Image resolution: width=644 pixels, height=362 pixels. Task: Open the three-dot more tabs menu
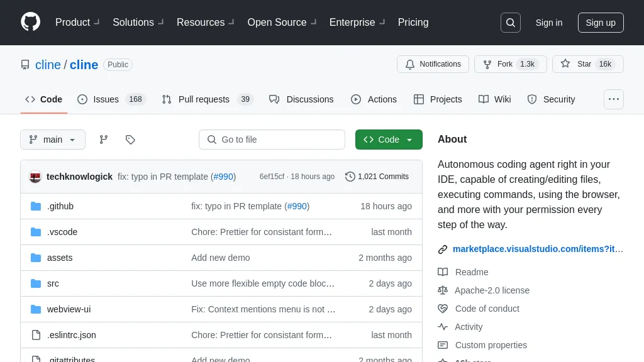[614, 99]
